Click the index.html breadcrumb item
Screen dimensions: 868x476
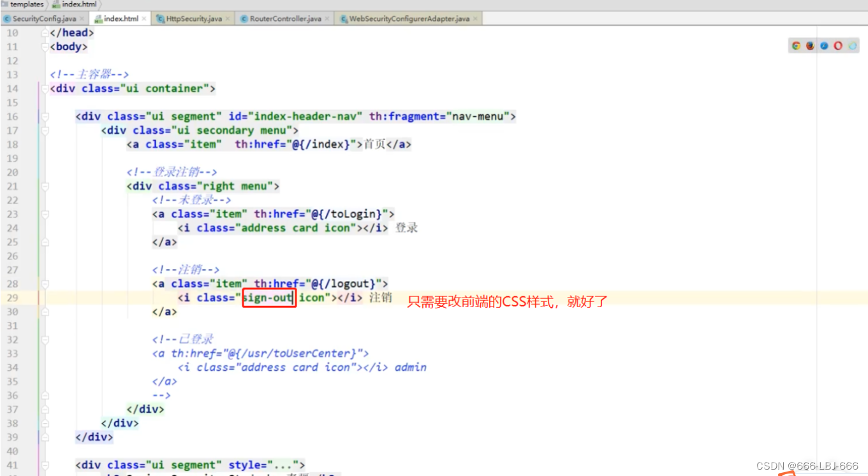pos(75,4)
